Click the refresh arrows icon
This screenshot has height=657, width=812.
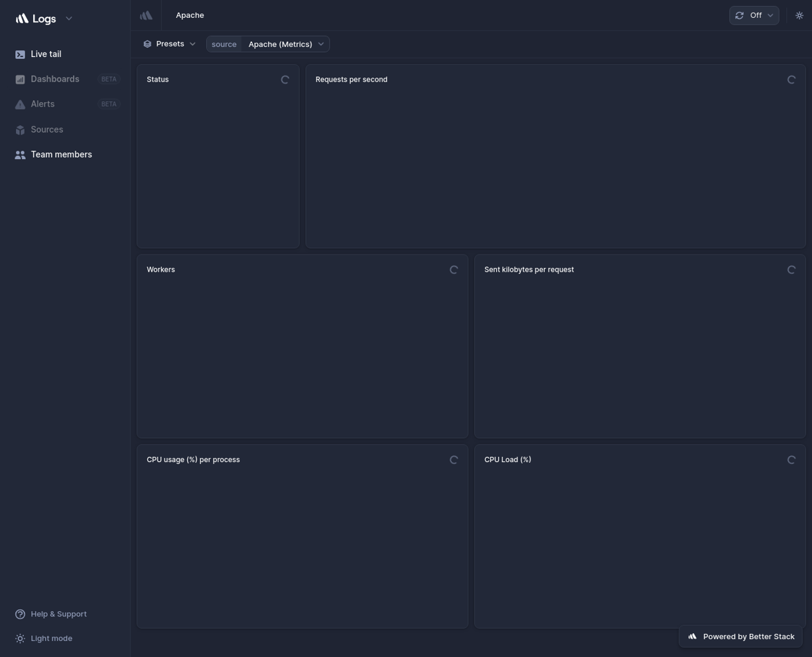tap(739, 15)
